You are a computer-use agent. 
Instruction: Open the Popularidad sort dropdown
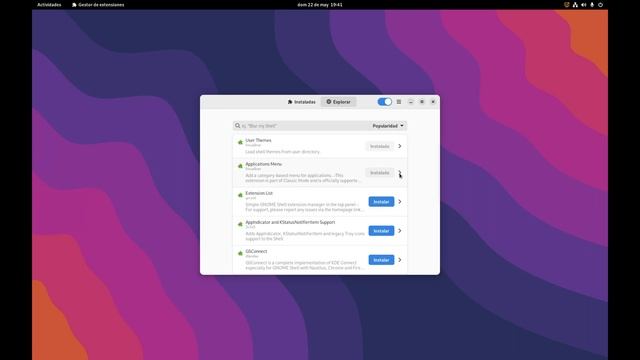(388, 126)
